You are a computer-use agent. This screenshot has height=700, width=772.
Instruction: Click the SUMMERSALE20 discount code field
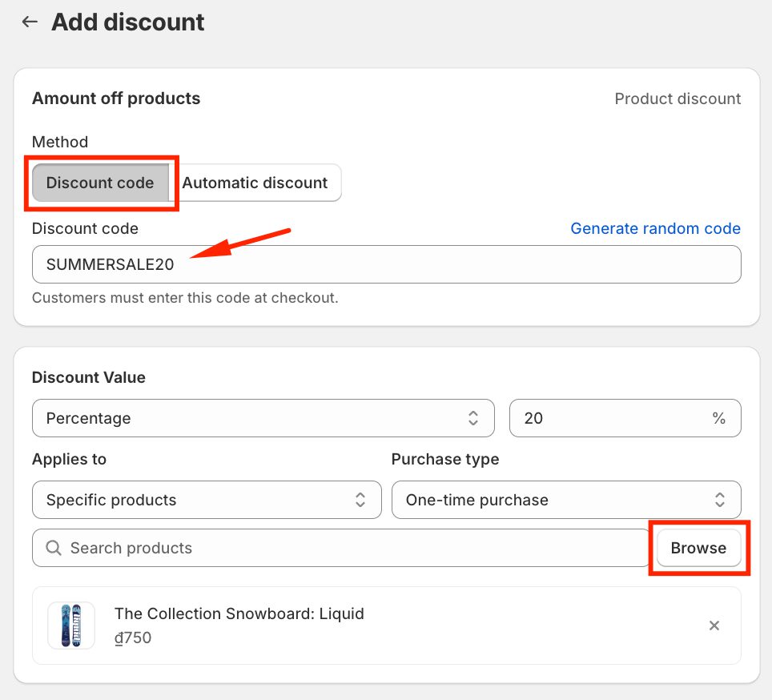(x=384, y=264)
